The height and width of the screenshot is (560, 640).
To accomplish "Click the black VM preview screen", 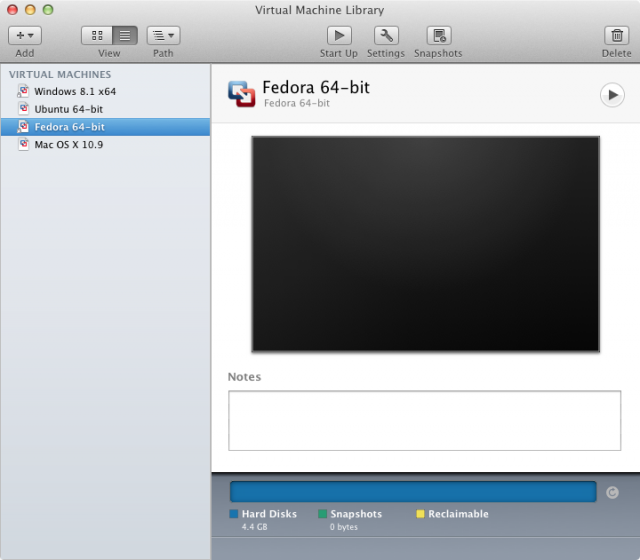I will (426, 244).
